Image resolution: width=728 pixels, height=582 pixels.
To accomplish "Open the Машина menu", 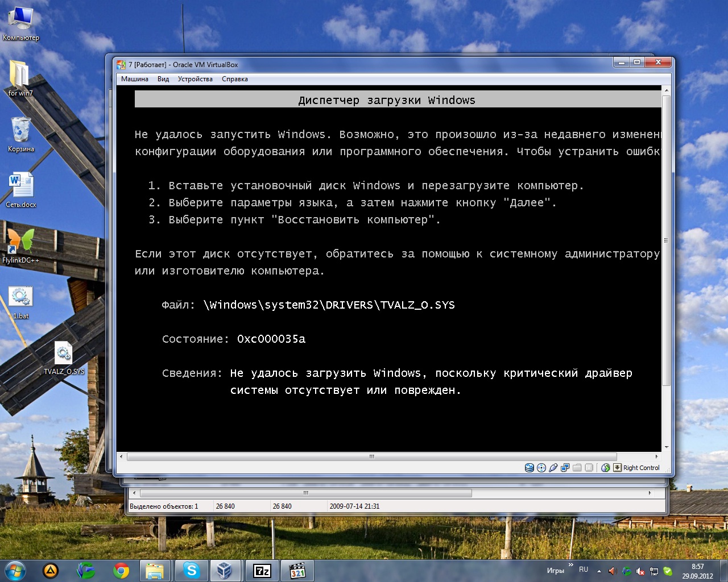I will (135, 79).
